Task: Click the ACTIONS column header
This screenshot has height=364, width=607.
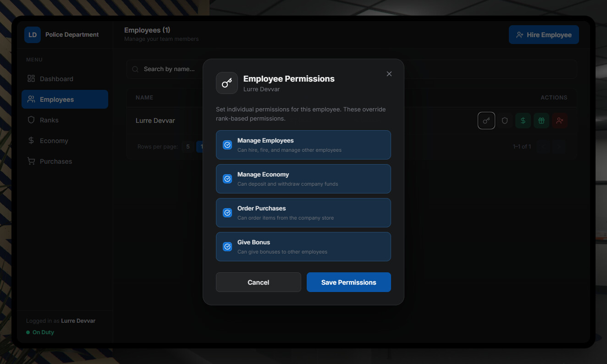Action: [x=554, y=98]
